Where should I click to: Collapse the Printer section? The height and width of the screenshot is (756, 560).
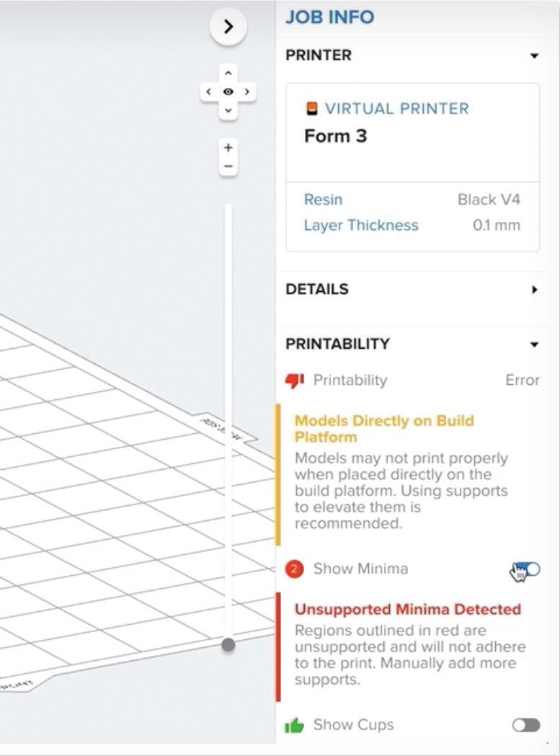click(534, 55)
